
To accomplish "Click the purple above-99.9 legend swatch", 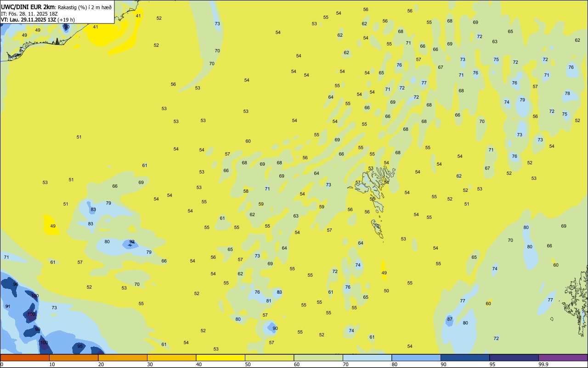I will click(x=563, y=357).
